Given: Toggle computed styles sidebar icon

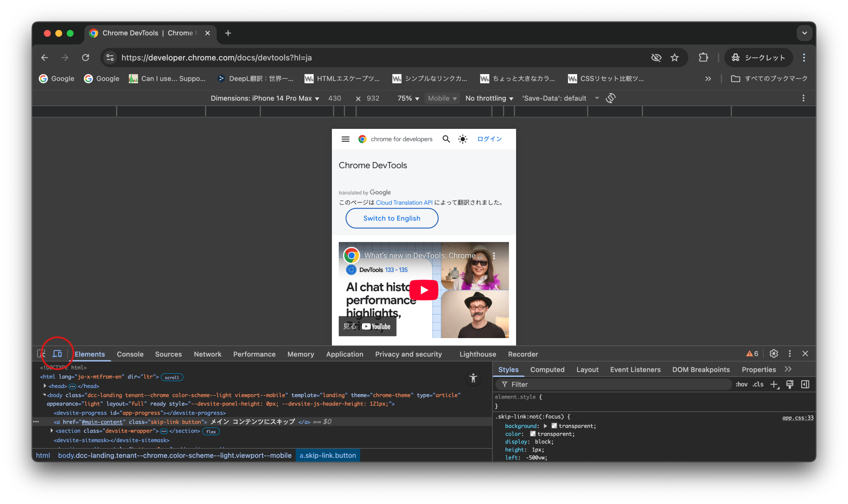Looking at the screenshot, I should pos(805,384).
